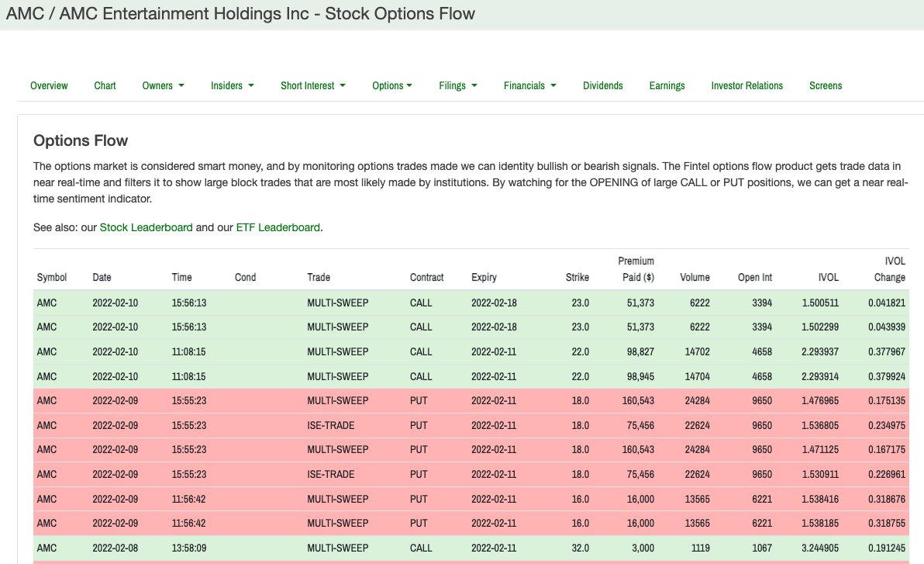The image size is (924, 564).
Task: Sort table by Symbol column header
Action: pyautogui.click(x=52, y=277)
